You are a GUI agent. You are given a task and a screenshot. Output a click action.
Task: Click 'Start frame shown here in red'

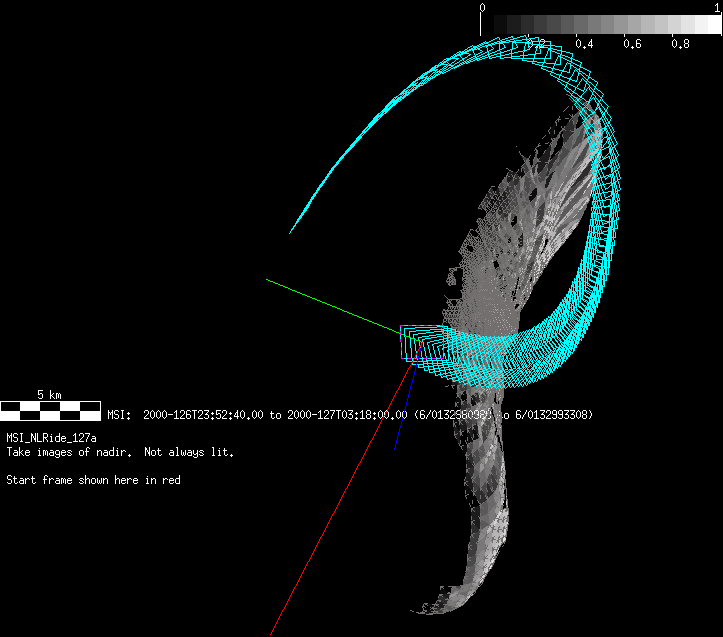click(93, 480)
